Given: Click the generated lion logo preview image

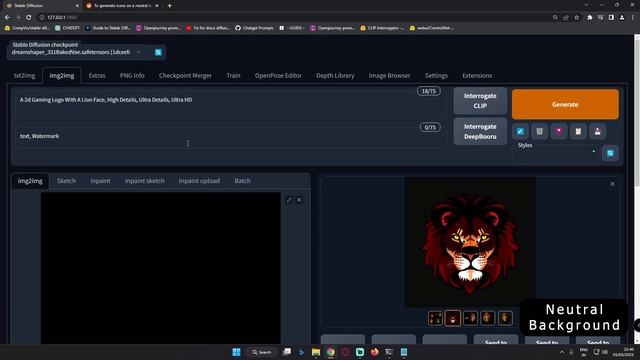Looking at the screenshot, I should click(470, 242).
